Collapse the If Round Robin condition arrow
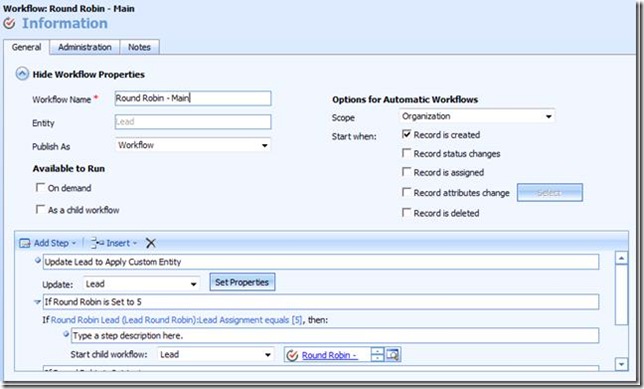Screen dimensions: 644x389 click(37, 302)
